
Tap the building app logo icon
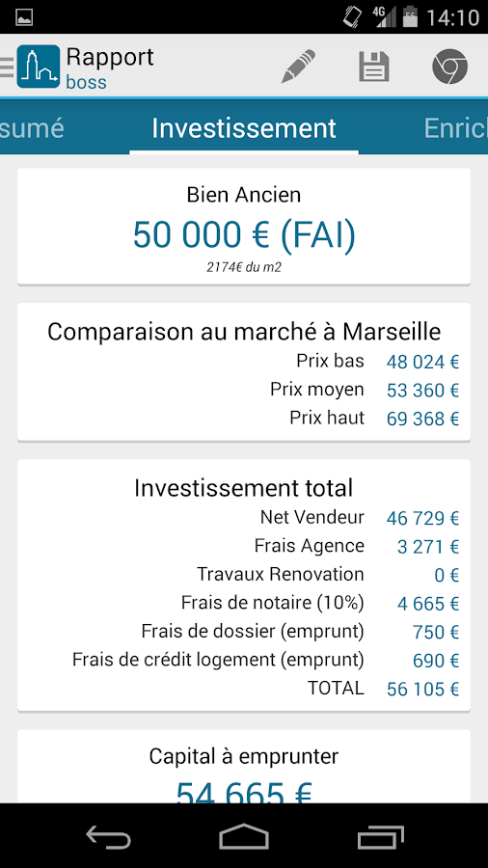pyautogui.click(x=39, y=67)
